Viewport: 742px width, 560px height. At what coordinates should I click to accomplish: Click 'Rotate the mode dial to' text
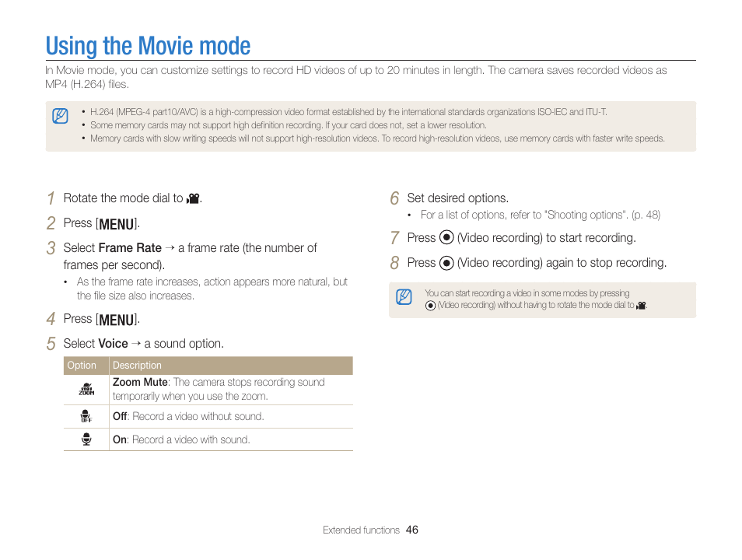[123, 198]
